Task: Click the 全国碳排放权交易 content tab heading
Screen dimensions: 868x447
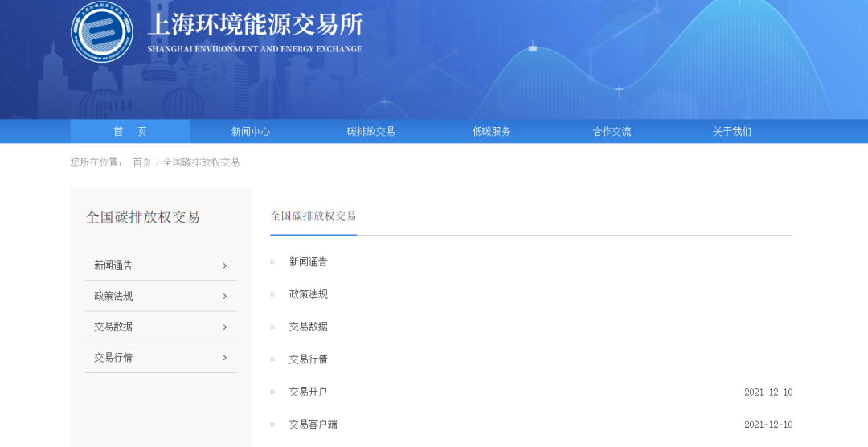Action: [313, 216]
